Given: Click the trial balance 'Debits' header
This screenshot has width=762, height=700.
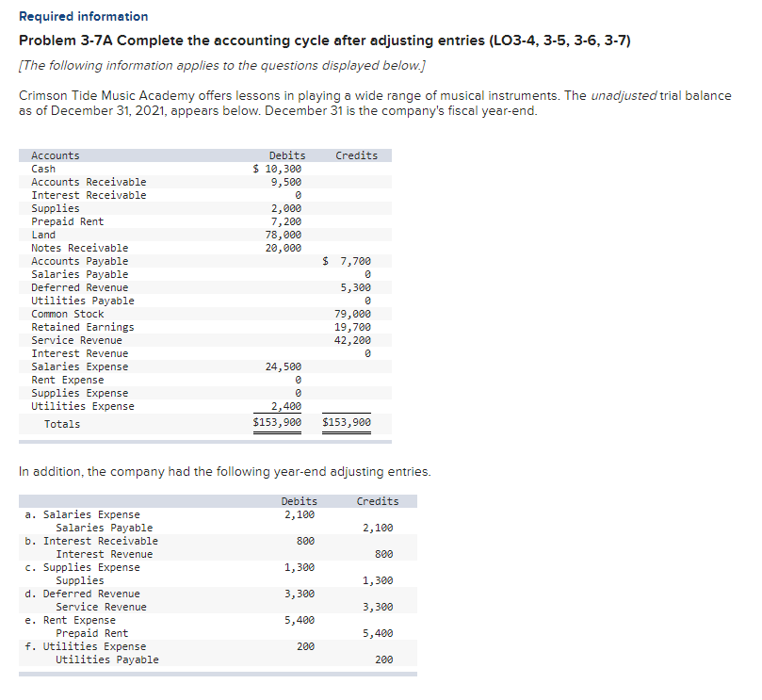Looking at the screenshot, I should (287, 155).
